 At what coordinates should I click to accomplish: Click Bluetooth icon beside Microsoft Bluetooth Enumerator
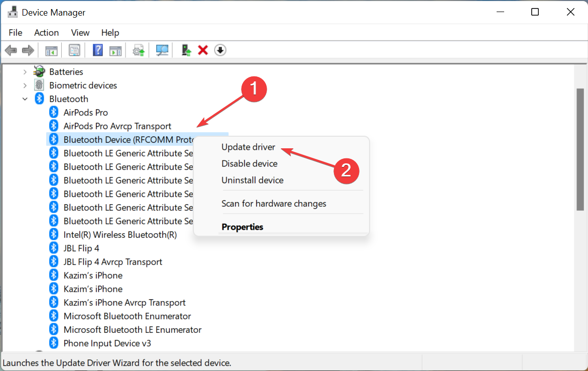tap(54, 316)
